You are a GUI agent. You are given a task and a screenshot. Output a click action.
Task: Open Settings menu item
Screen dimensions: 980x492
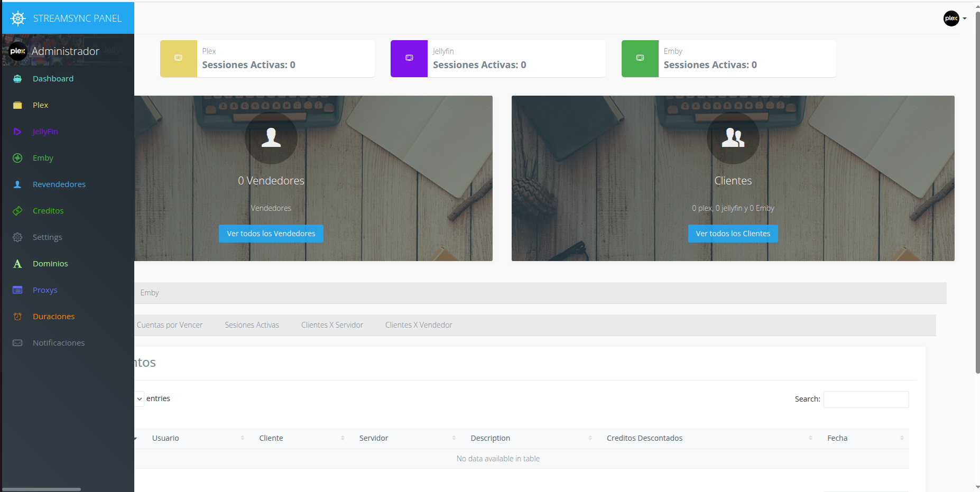pyautogui.click(x=47, y=237)
